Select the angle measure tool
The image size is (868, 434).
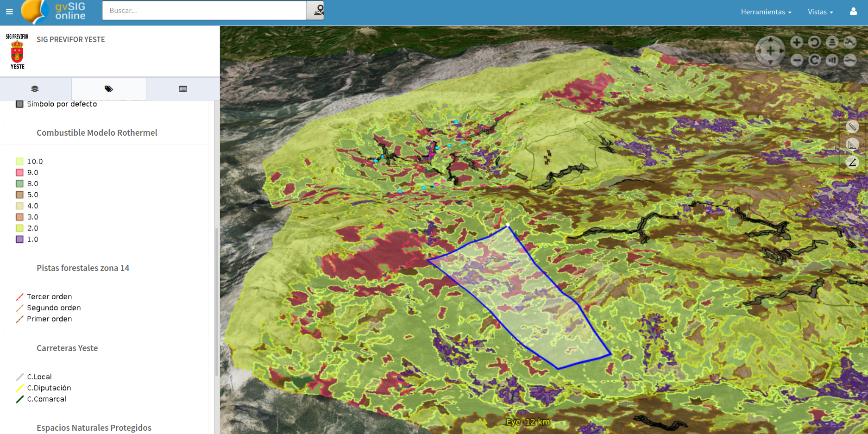click(x=852, y=163)
